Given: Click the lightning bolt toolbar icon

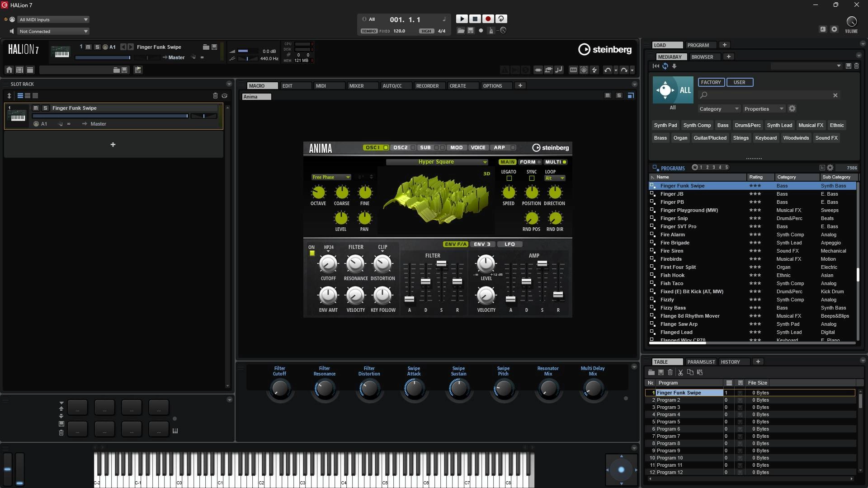Looking at the screenshot, I should click(x=594, y=70).
